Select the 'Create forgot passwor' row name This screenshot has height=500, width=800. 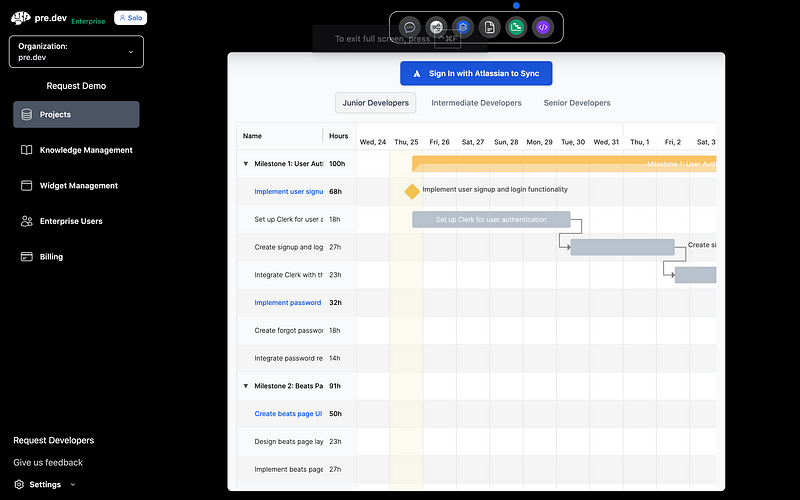click(289, 331)
